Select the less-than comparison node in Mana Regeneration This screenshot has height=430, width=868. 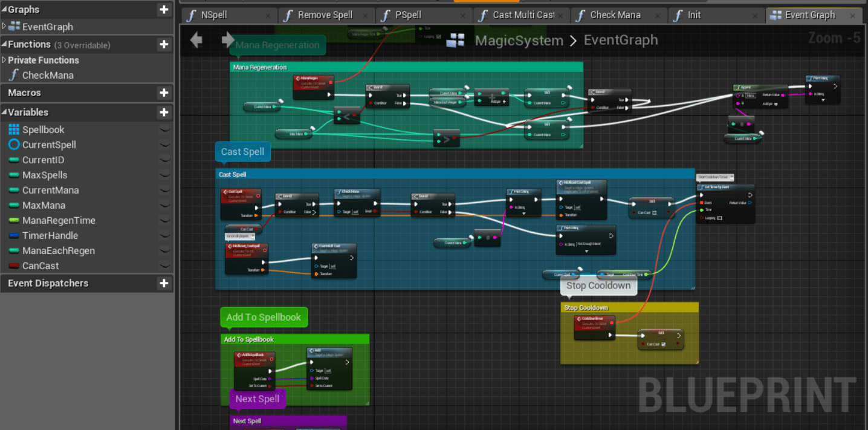[348, 115]
